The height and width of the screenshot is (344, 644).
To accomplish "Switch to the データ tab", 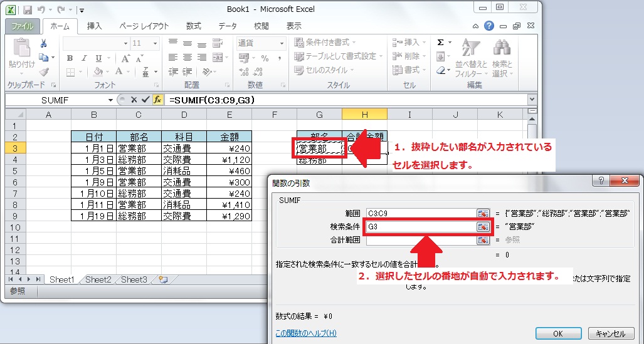I will [228, 26].
